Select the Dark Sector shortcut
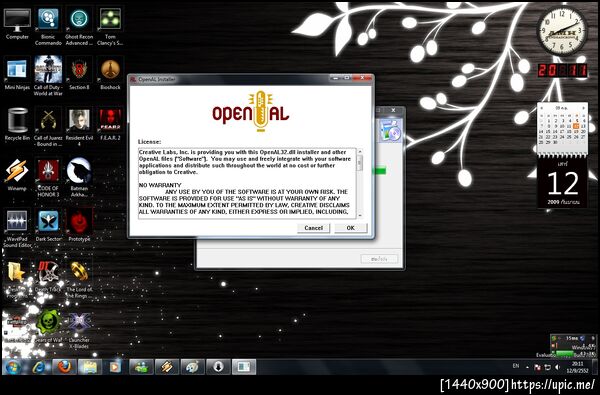Screen dimensions: 600x395 click(48, 226)
